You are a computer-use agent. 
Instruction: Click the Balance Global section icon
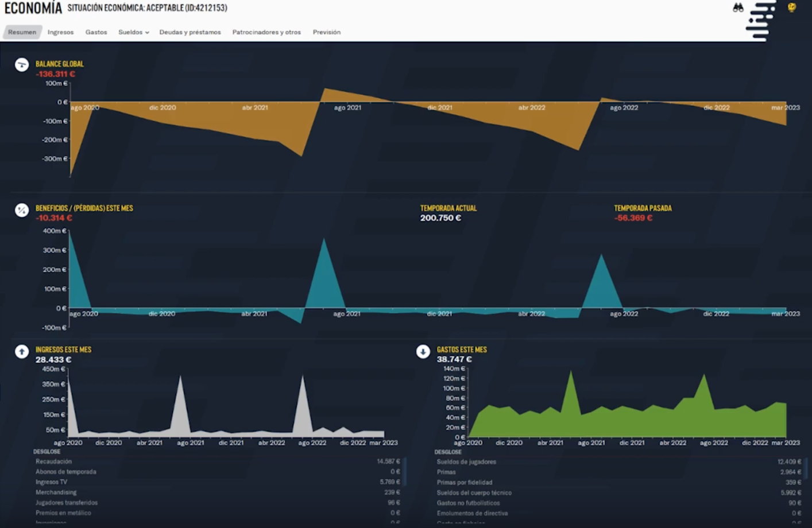tap(22, 65)
